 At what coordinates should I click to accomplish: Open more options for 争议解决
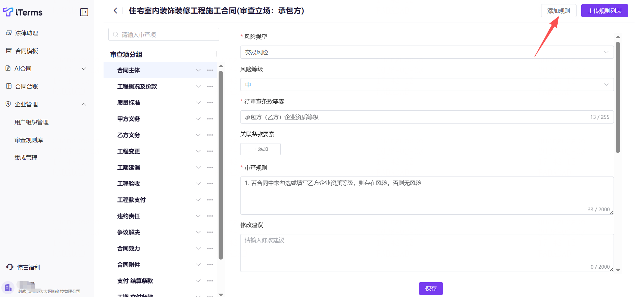[210, 232]
